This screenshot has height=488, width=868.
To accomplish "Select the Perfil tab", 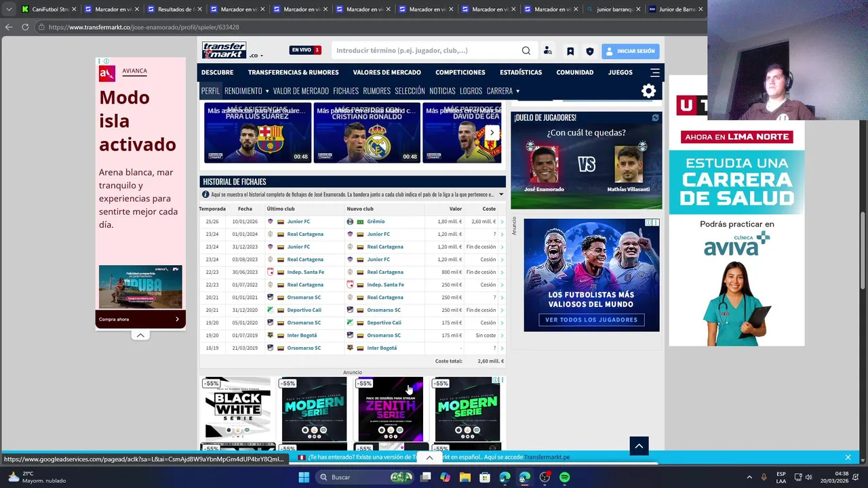I will pos(210,91).
